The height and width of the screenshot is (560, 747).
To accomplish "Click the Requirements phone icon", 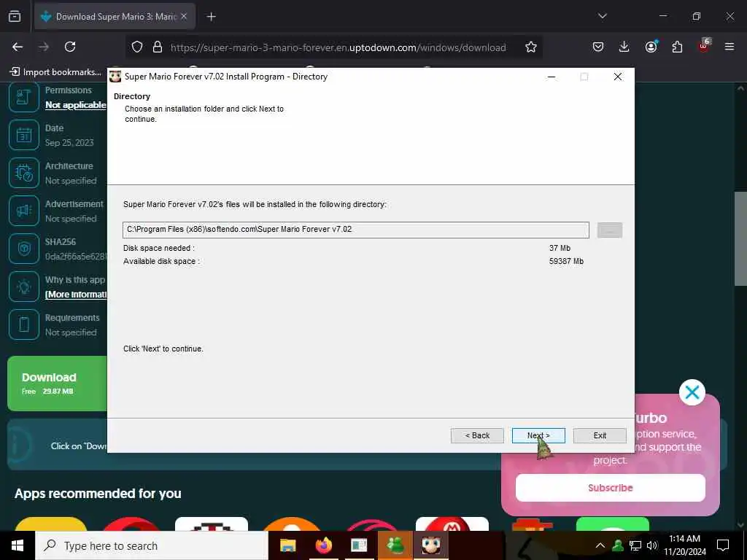I will [x=24, y=324].
